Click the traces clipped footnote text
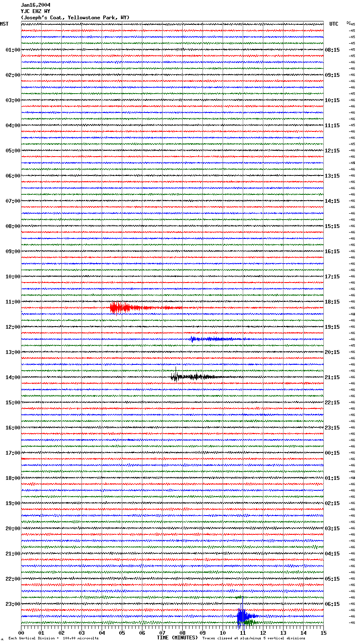The width and height of the screenshot is (357, 644). pyautogui.click(x=254, y=638)
